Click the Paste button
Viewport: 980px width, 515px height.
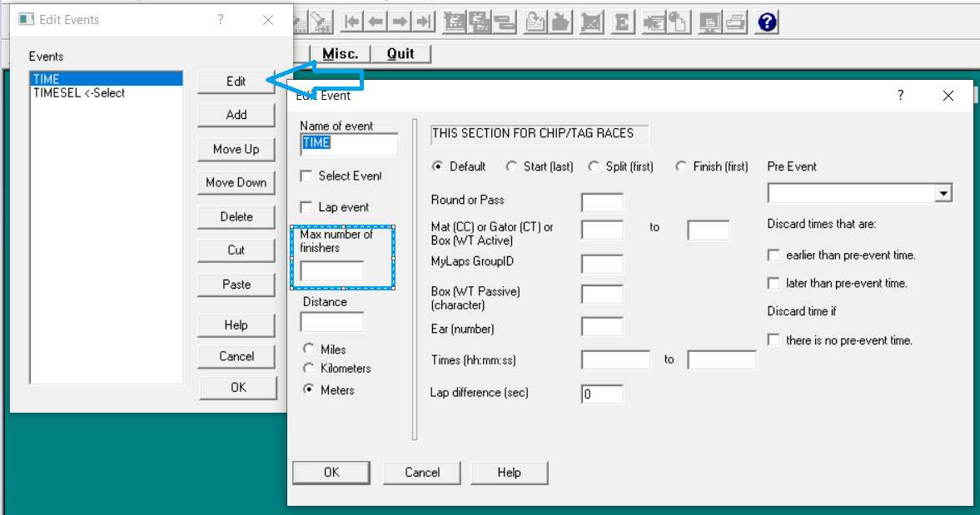(236, 285)
